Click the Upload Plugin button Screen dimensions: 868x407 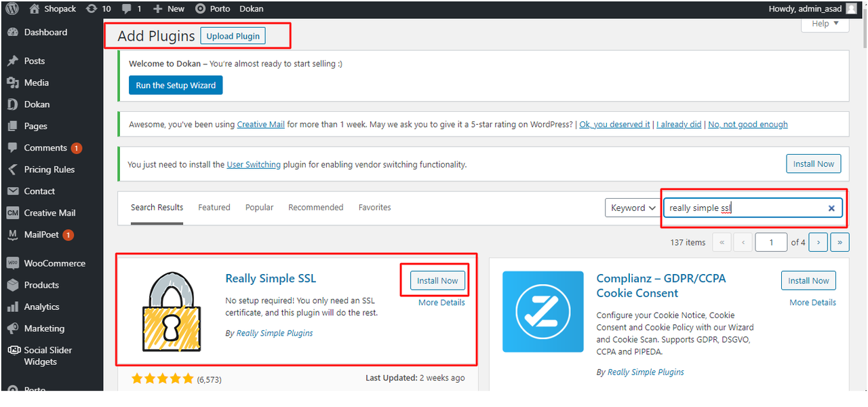pyautogui.click(x=233, y=36)
